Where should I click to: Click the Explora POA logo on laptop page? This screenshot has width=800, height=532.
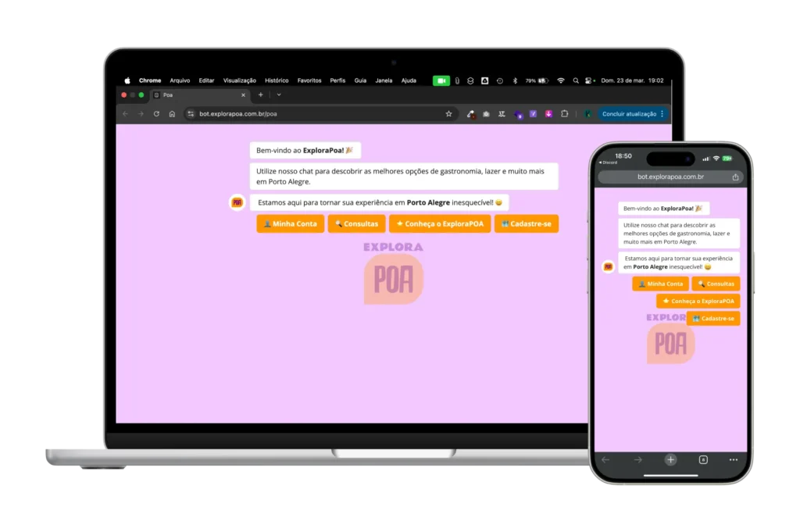(394, 273)
